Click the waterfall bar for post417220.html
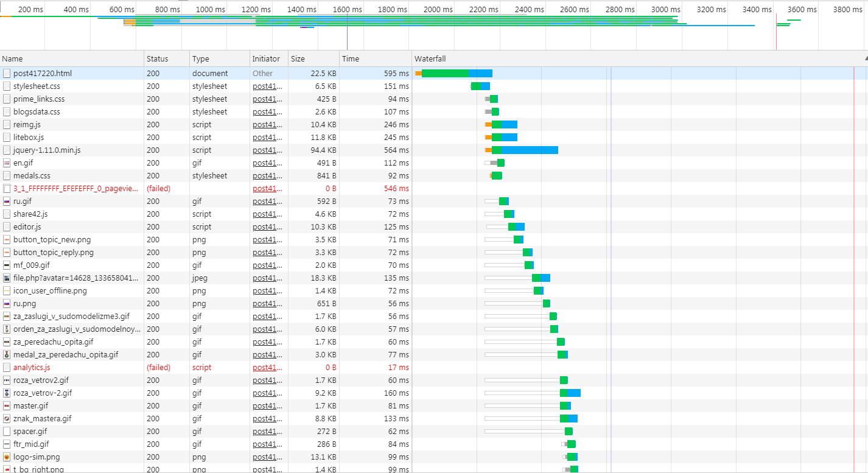 coord(454,73)
